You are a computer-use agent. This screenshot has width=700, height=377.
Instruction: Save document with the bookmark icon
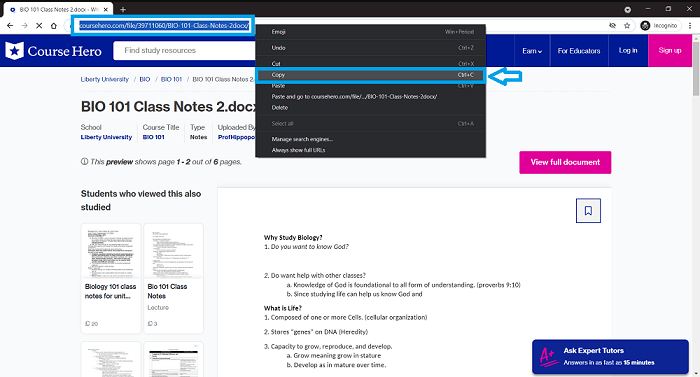pos(588,210)
